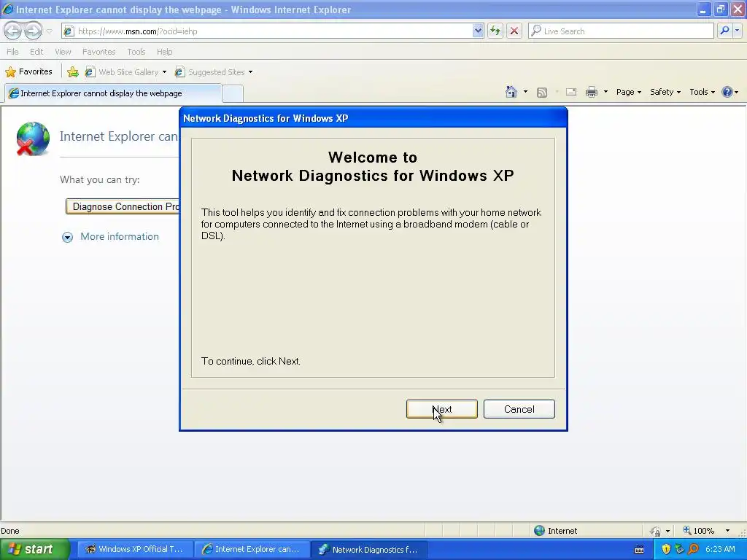Click the 100% zoom level button

point(698,531)
